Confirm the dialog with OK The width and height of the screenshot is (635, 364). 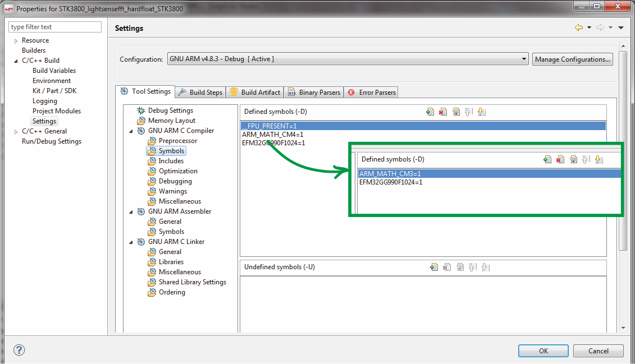click(x=543, y=351)
